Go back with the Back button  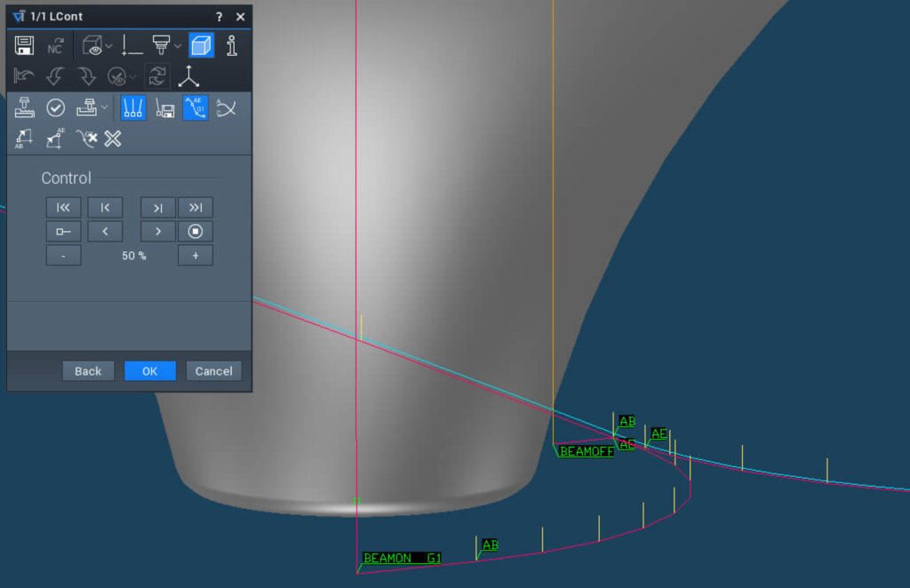tap(88, 371)
